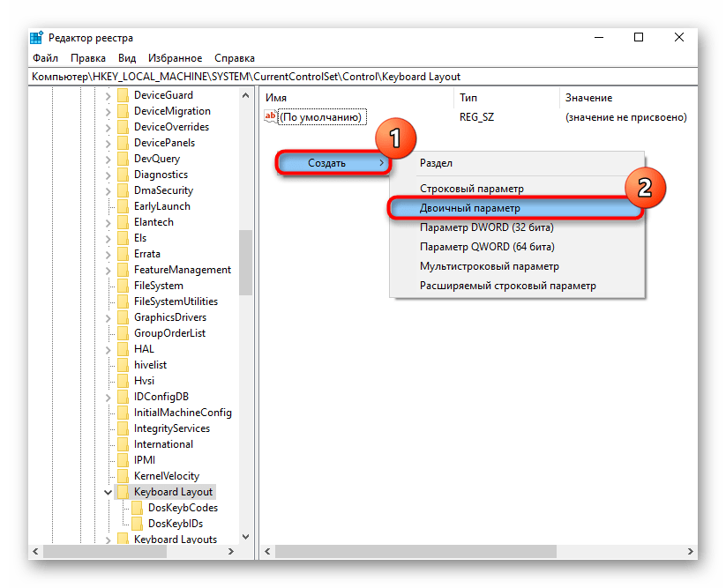Expand the DeviceGuard tree node
This screenshot has width=726, height=588.
(x=108, y=95)
